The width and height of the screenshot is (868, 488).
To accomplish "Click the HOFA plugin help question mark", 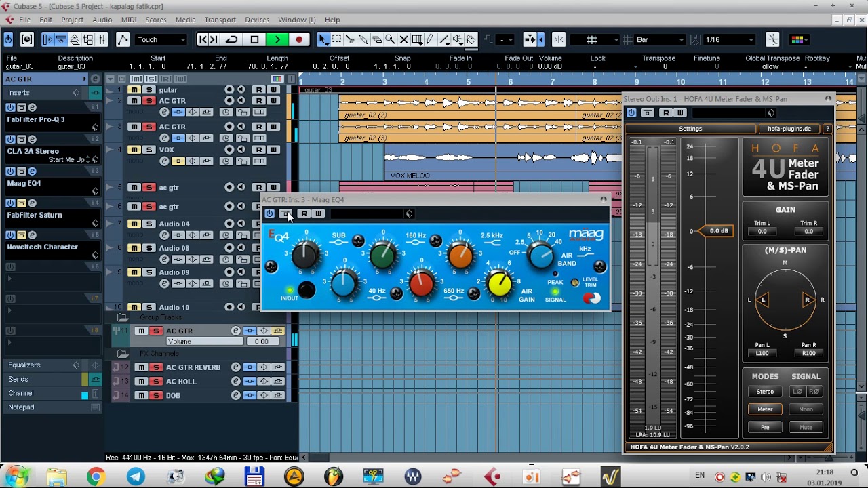I will (827, 129).
